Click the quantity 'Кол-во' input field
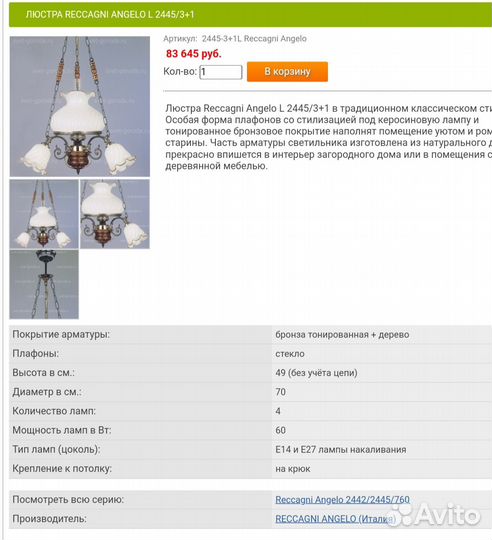The height and width of the screenshot is (540, 492). point(221,72)
